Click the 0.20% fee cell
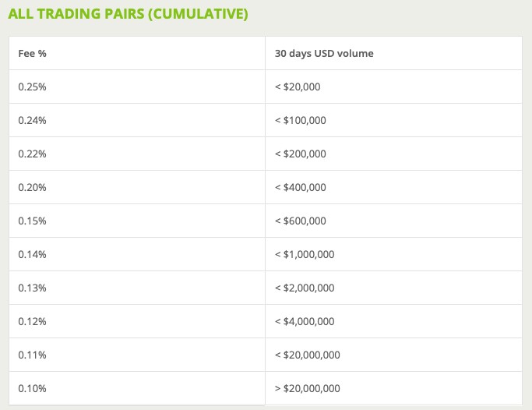The height and width of the screenshot is (410, 532). click(137, 187)
